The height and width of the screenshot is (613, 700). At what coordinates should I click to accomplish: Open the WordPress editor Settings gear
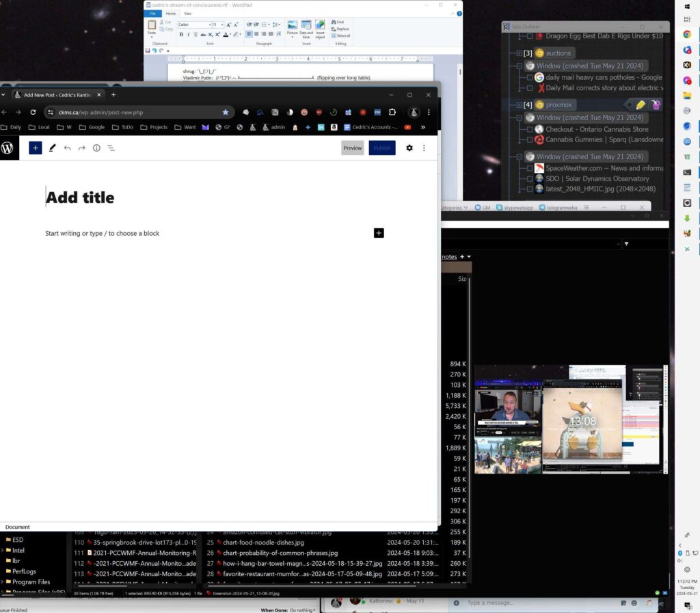(x=409, y=148)
